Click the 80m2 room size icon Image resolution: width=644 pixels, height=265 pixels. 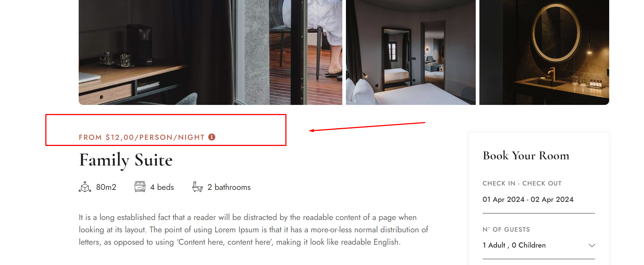pyautogui.click(x=85, y=187)
